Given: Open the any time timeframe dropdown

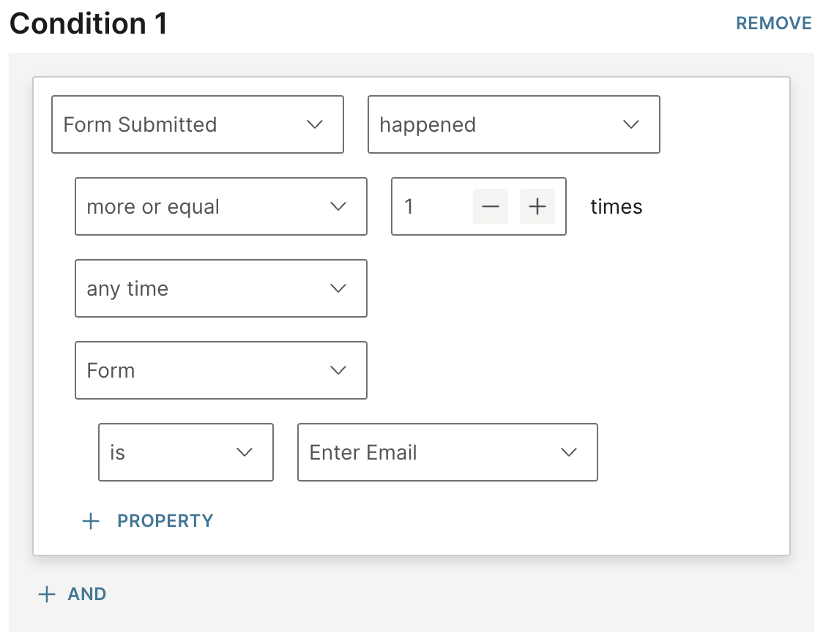Looking at the screenshot, I should (x=220, y=288).
